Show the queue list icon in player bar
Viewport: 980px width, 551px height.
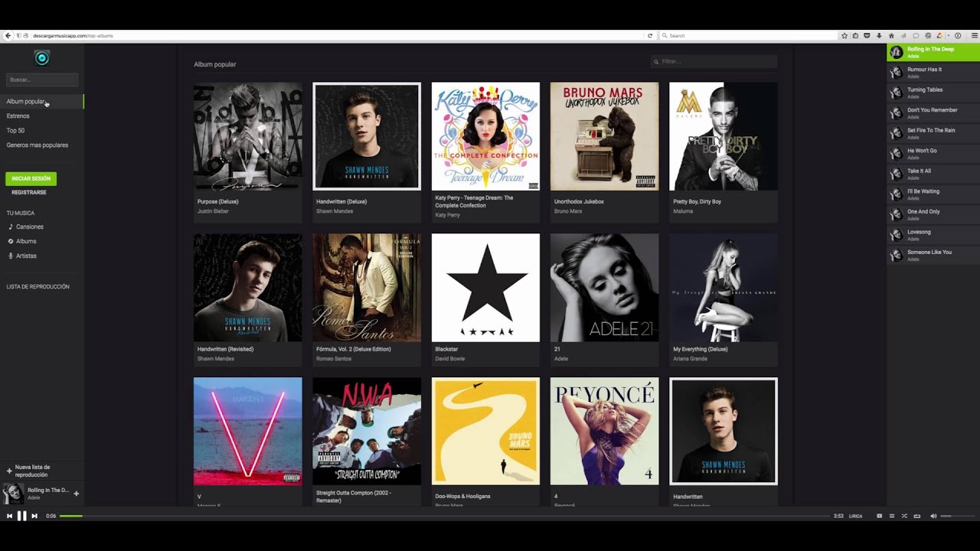pyautogui.click(x=892, y=516)
